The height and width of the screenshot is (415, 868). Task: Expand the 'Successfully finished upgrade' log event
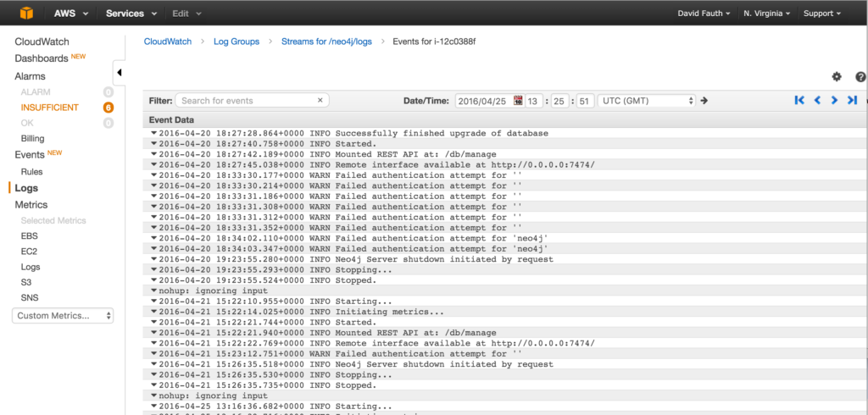click(x=153, y=133)
